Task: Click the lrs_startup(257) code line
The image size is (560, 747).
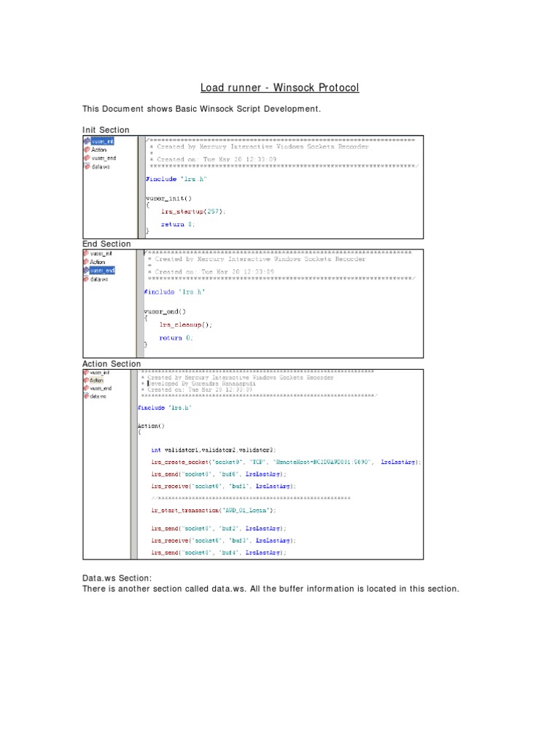Action: point(193,212)
